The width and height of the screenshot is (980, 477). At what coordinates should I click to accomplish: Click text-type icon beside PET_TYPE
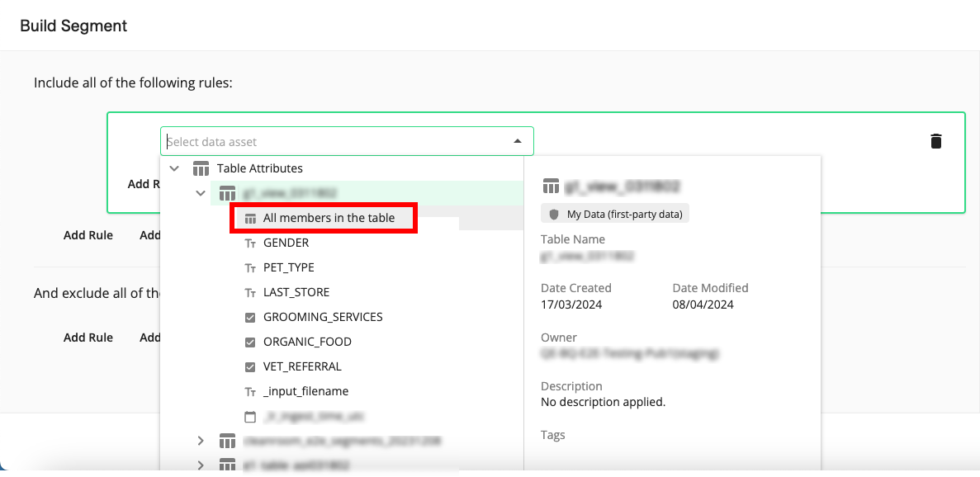(250, 268)
